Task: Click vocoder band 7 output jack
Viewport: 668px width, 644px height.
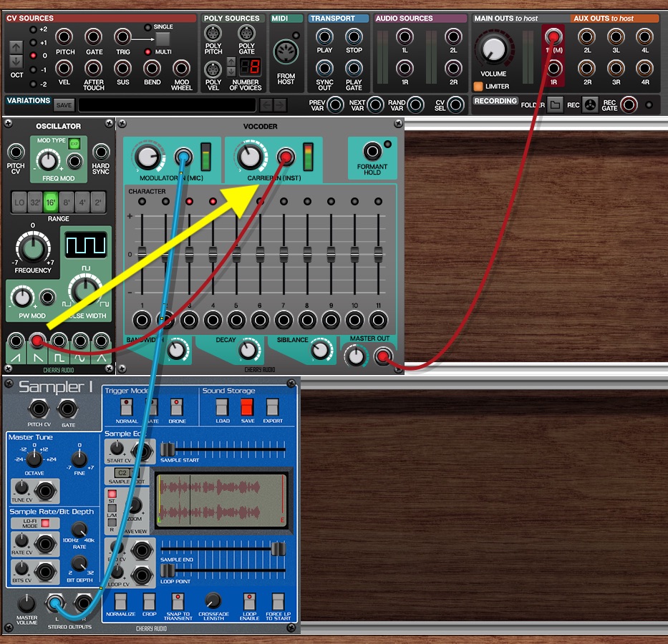Action: pyautogui.click(x=284, y=320)
